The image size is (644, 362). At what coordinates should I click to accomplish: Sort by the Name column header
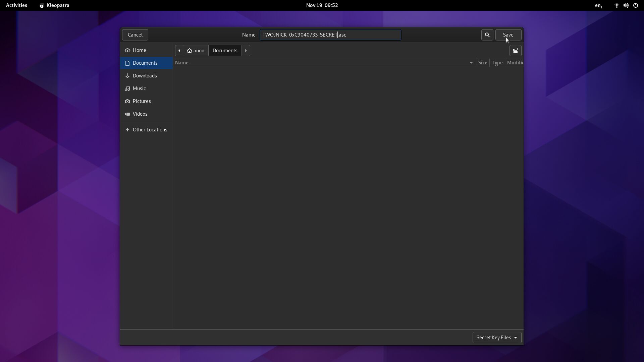(x=182, y=63)
